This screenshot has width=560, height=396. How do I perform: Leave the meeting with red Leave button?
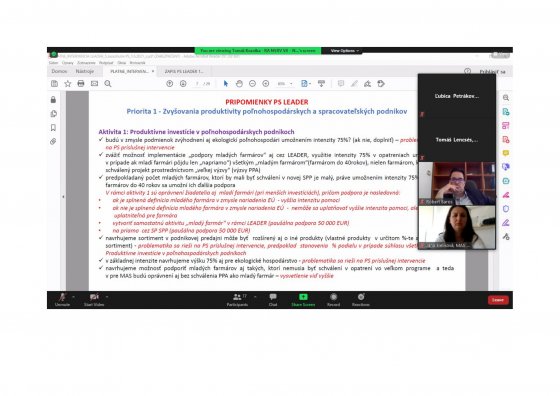coord(498,300)
